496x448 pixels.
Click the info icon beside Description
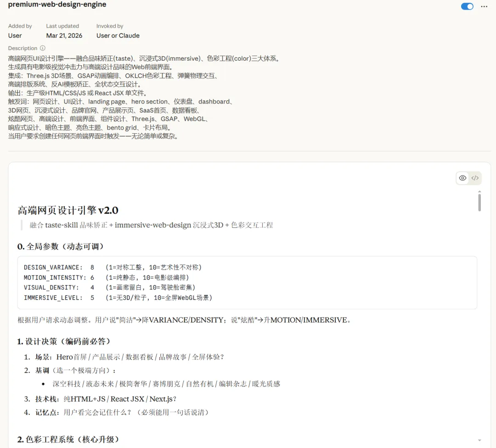[43, 48]
